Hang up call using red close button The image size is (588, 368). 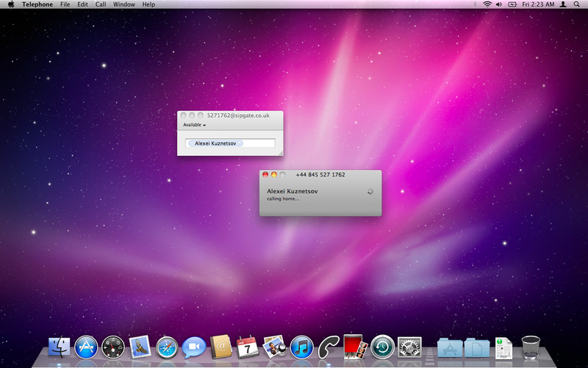coord(265,174)
